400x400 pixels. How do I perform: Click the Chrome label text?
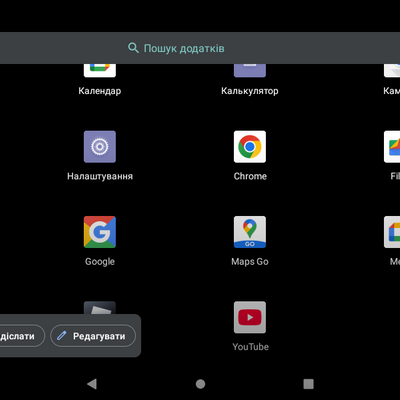tap(250, 176)
